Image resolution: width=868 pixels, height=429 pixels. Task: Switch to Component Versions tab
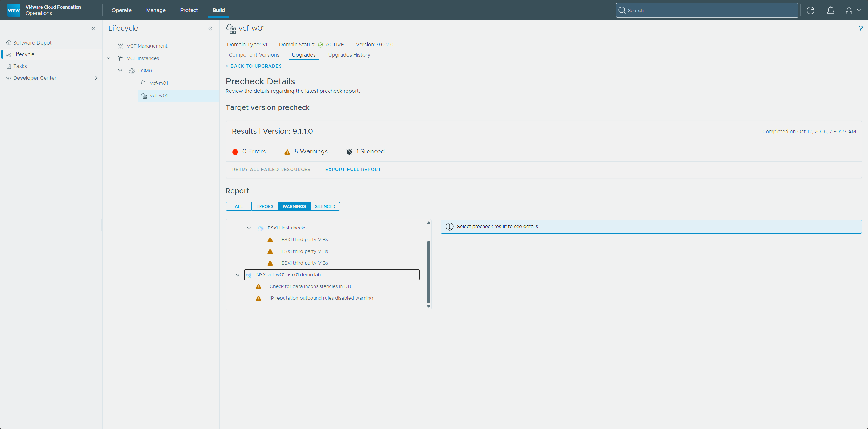254,55
